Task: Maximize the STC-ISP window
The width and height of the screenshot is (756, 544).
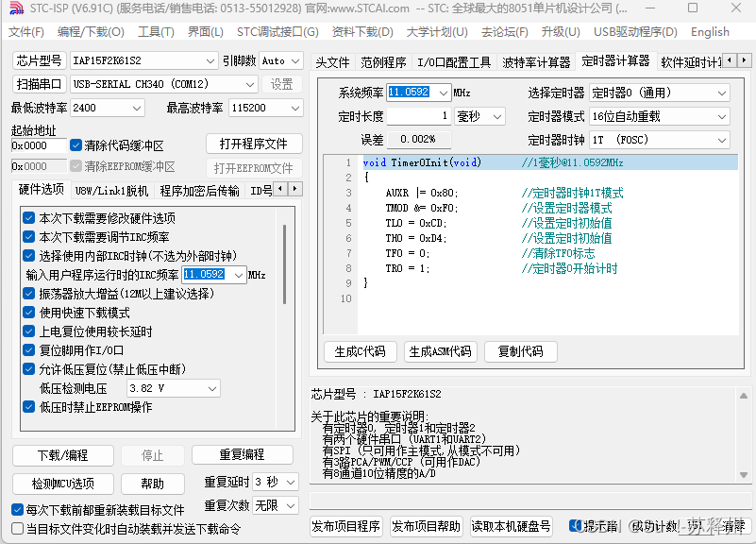Action: point(693,8)
